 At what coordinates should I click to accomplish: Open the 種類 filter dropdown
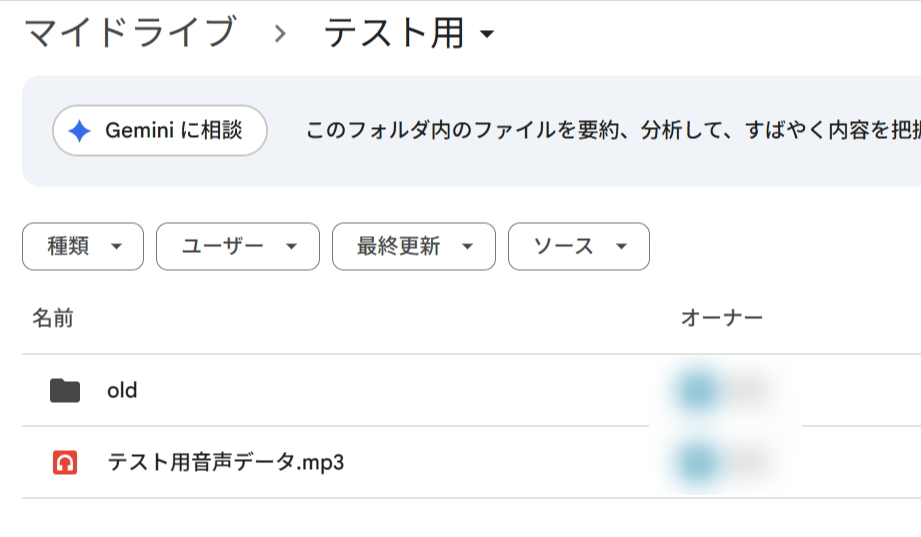(83, 246)
